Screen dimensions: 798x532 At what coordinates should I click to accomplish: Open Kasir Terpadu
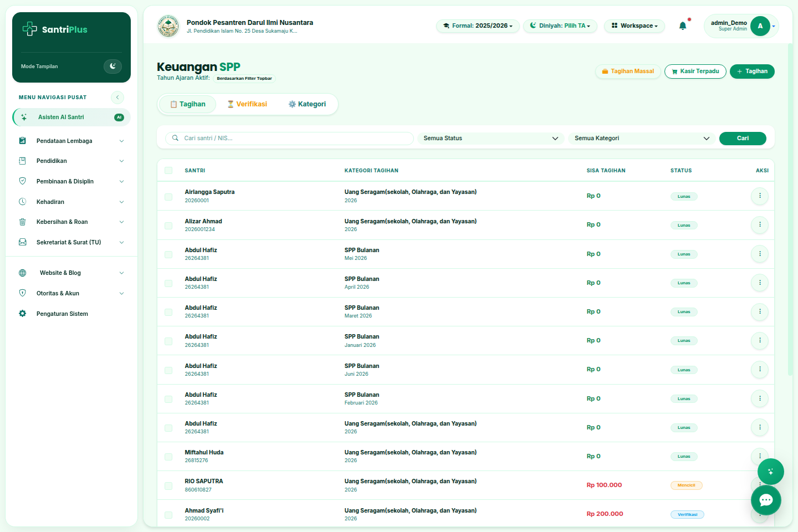(695, 71)
